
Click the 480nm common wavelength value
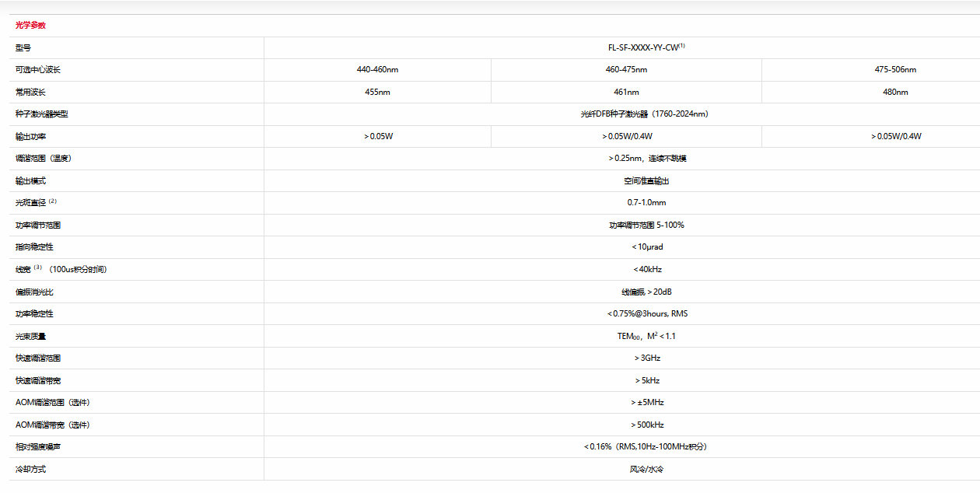pos(895,92)
